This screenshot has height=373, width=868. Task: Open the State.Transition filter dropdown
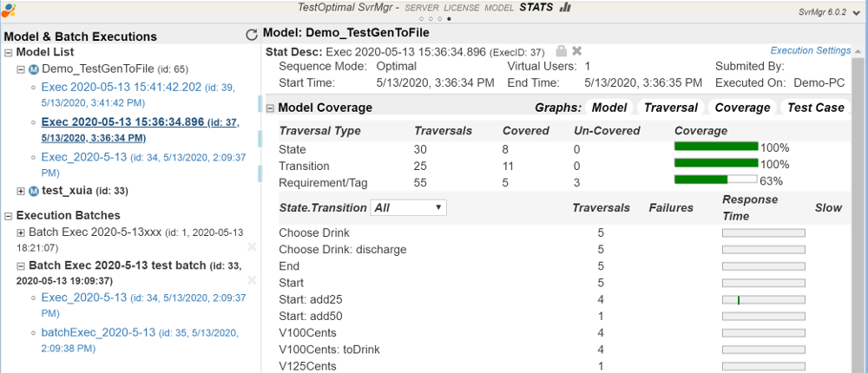click(x=408, y=207)
